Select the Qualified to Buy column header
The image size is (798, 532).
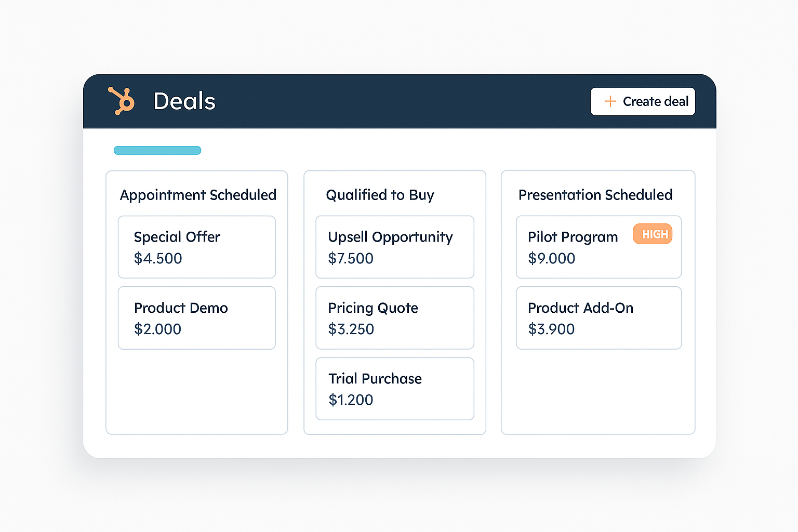tap(380, 195)
